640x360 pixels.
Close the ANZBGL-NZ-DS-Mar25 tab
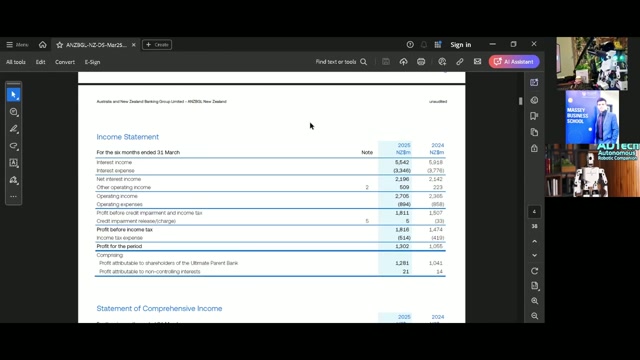pos(133,44)
